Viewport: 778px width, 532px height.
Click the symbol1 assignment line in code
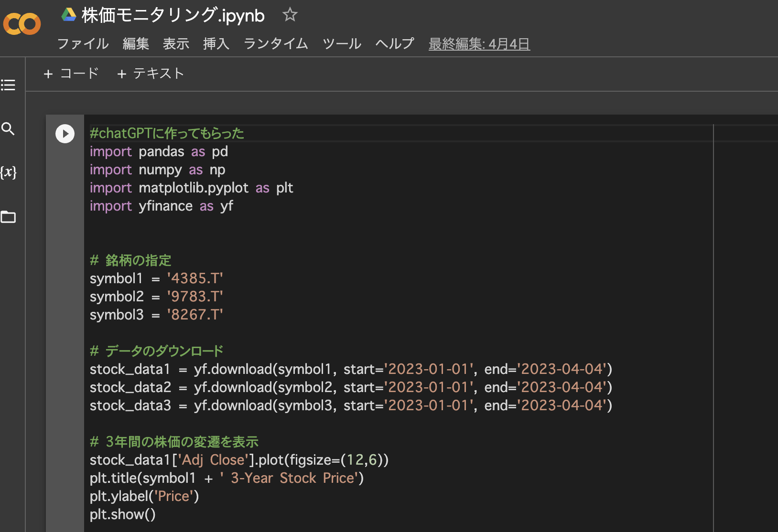[x=156, y=278]
